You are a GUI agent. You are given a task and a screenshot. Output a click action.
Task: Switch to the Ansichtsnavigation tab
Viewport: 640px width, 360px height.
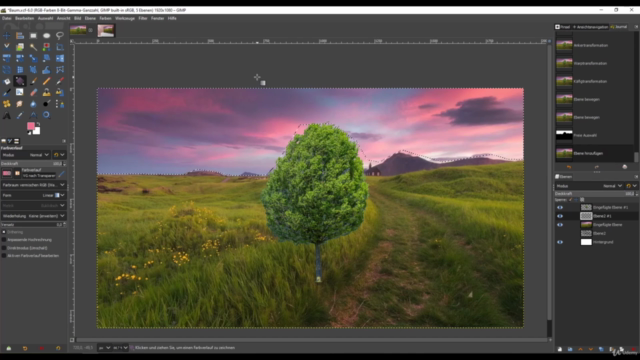590,27
